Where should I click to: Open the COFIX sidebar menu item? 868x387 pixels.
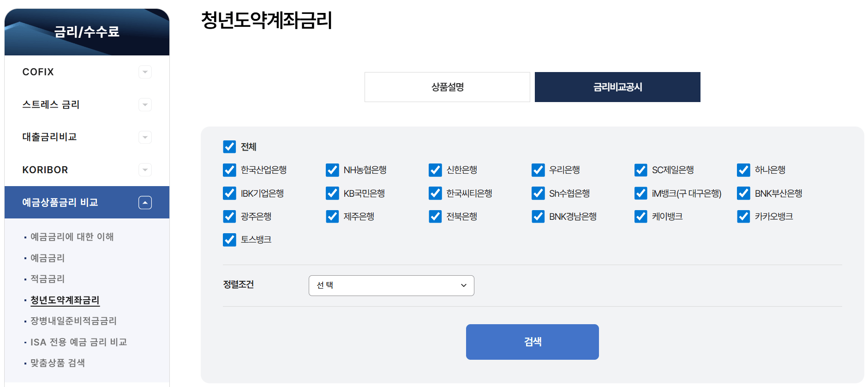click(x=87, y=72)
